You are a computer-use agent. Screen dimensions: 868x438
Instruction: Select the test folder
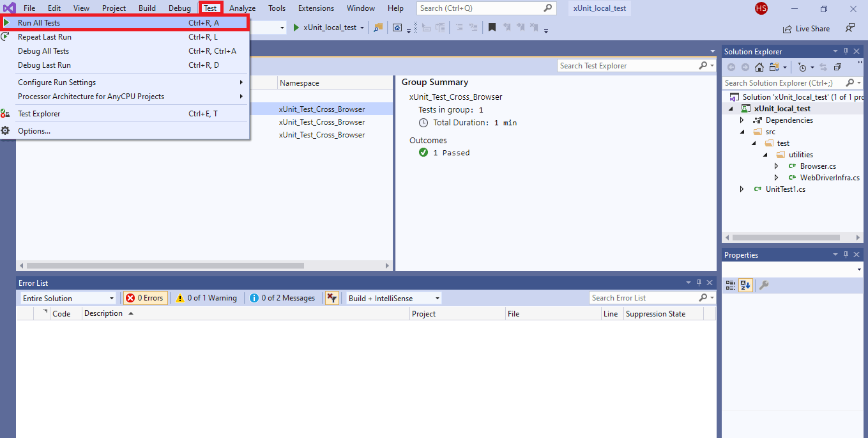783,143
